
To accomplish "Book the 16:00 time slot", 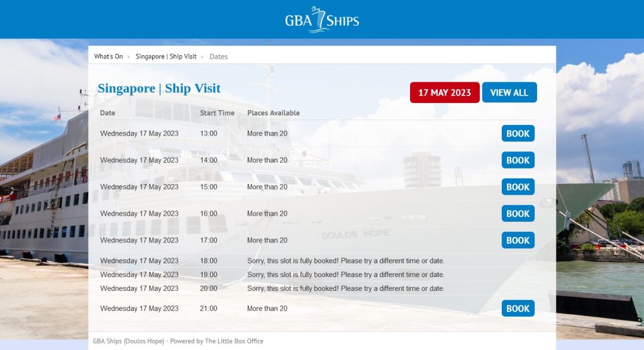I will point(518,214).
